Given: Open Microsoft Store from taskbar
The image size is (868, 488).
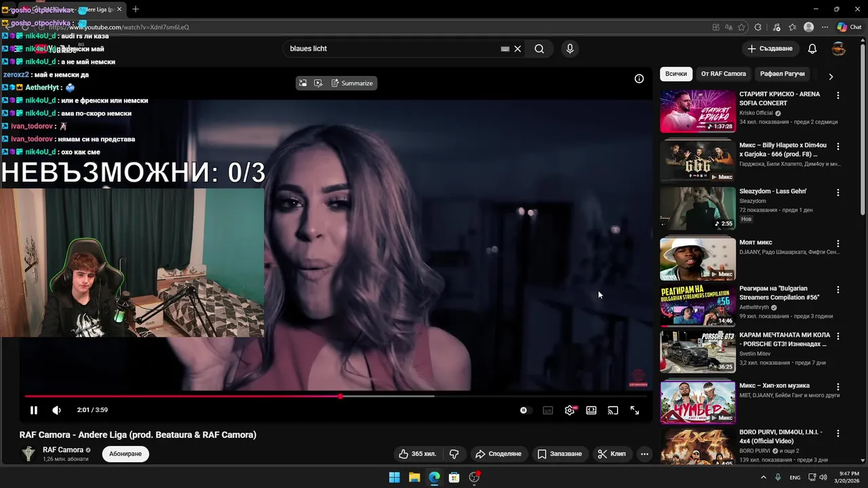Looking at the screenshot, I should point(454,477).
